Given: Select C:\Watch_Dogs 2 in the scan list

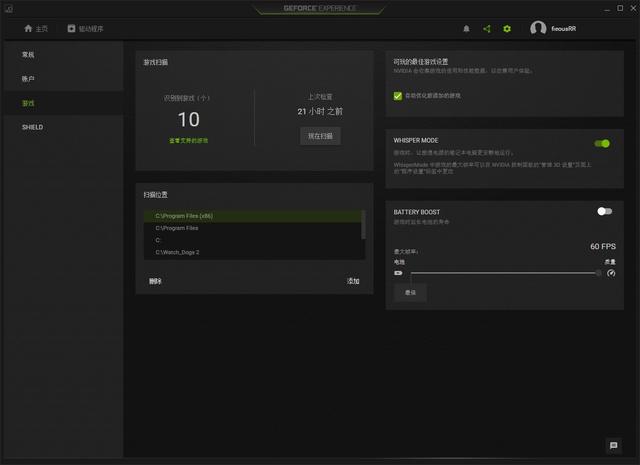Looking at the screenshot, I should click(x=177, y=252).
